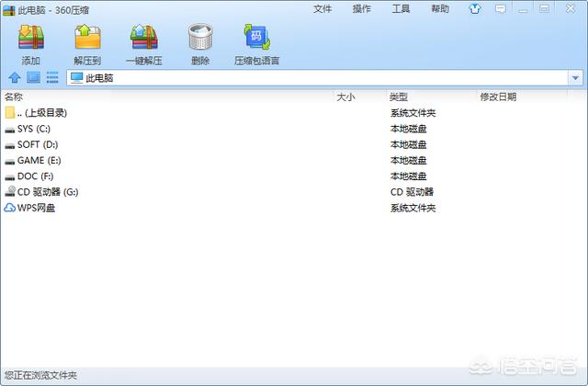Sort by 大小 column header

[345, 97]
